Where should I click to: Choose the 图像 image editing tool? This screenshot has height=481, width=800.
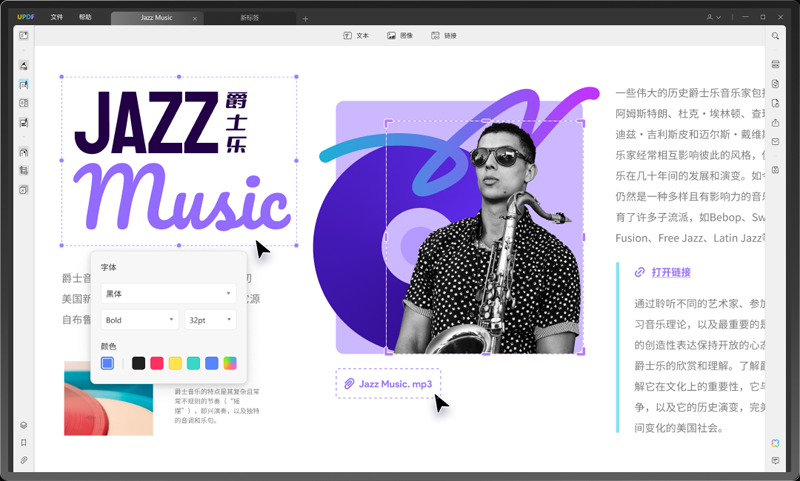(399, 36)
